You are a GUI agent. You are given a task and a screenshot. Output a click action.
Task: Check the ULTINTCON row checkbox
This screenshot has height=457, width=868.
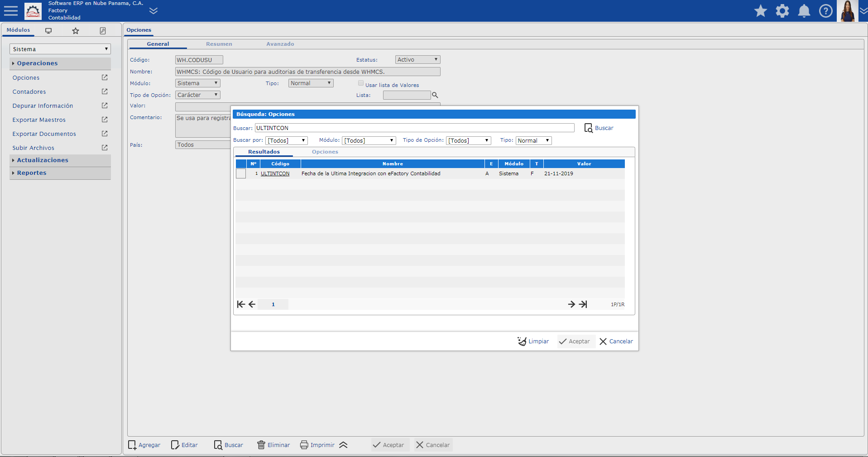tap(241, 173)
